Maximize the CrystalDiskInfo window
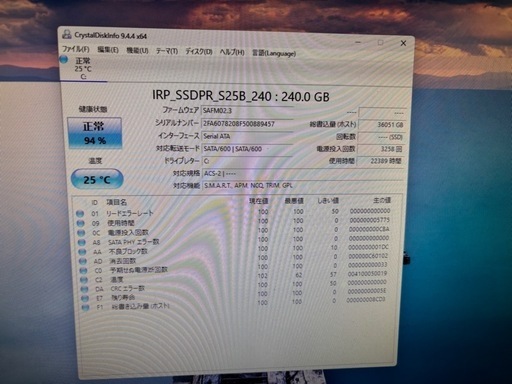This screenshot has height=384, width=512. (x=380, y=42)
